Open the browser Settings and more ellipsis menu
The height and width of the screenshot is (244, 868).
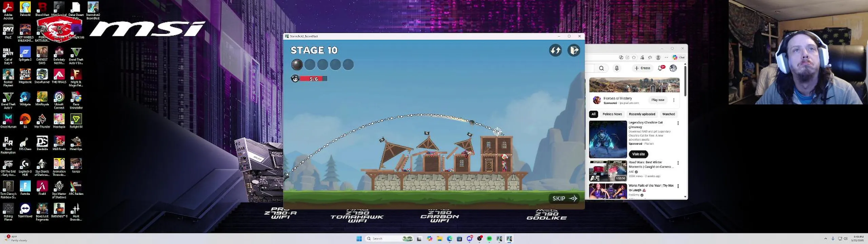click(x=666, y=57)
